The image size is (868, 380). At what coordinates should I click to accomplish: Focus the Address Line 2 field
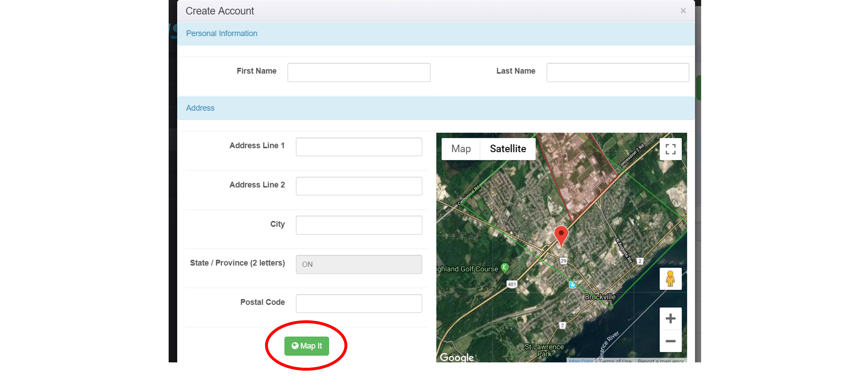click(x=358, y=186)
